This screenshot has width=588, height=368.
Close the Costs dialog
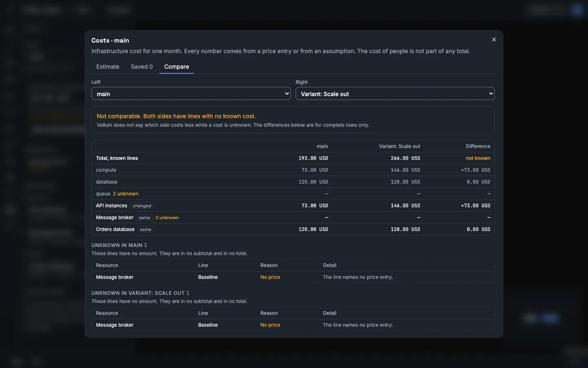point(494,40)
